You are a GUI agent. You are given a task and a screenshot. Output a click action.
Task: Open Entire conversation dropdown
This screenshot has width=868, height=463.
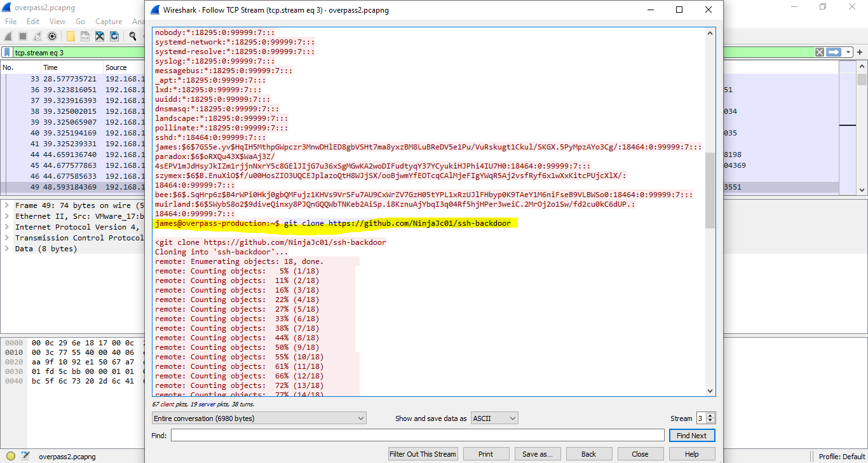click(x=259, y=418)
